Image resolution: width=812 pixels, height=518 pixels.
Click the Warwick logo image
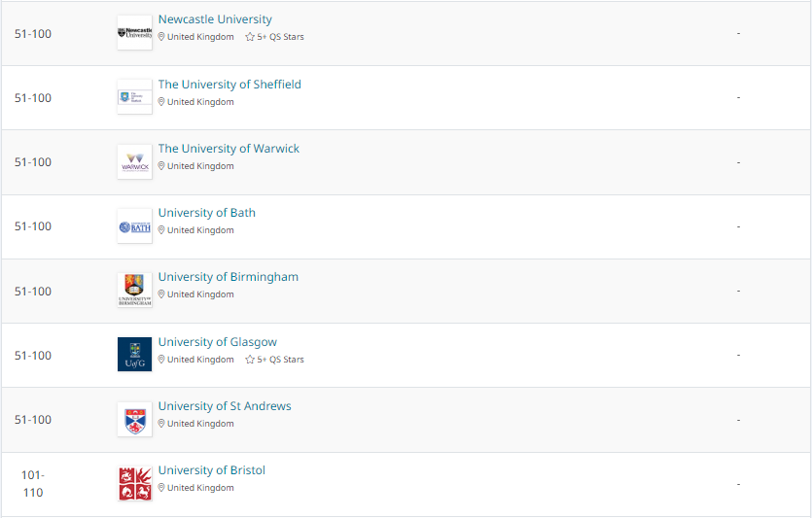tap(134, 162)
